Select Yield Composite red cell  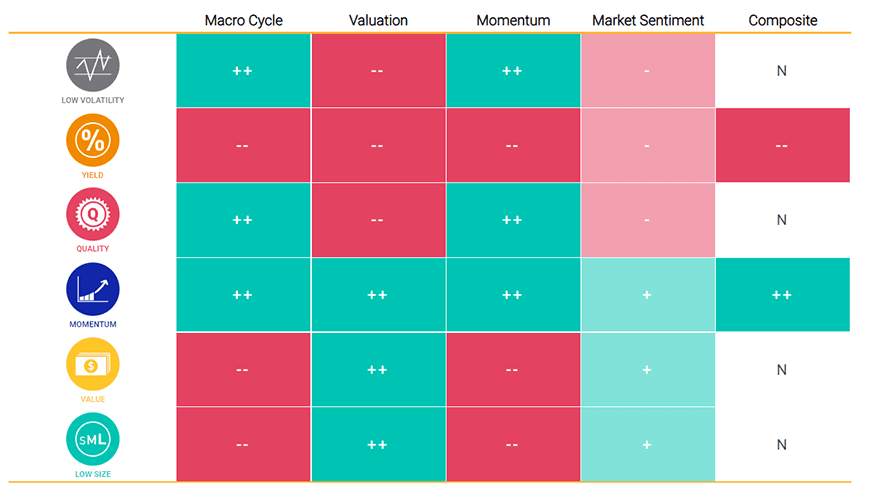click(x=782, y=146)
